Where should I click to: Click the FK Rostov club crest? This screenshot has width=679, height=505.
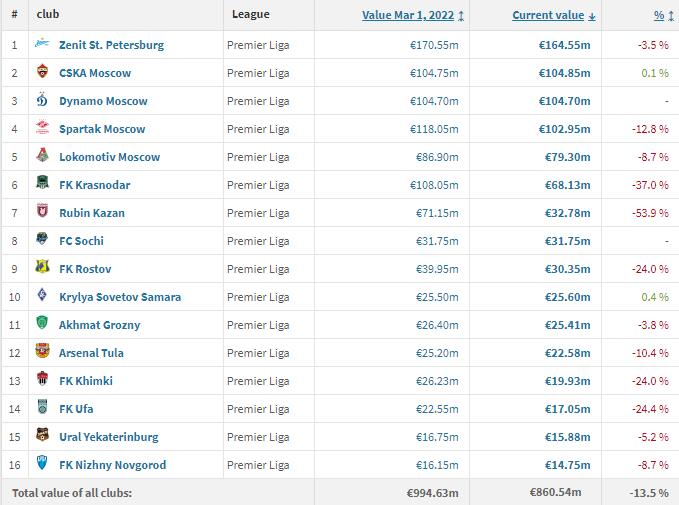42,269
